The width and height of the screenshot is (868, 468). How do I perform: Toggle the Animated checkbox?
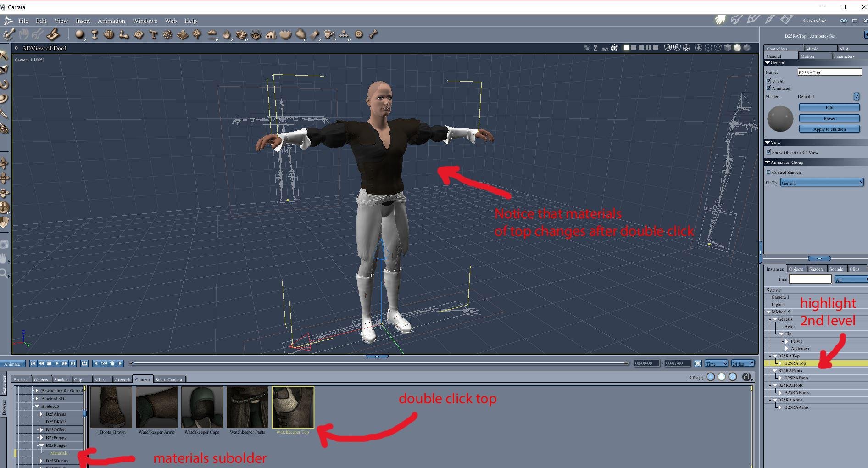(769, 88)
